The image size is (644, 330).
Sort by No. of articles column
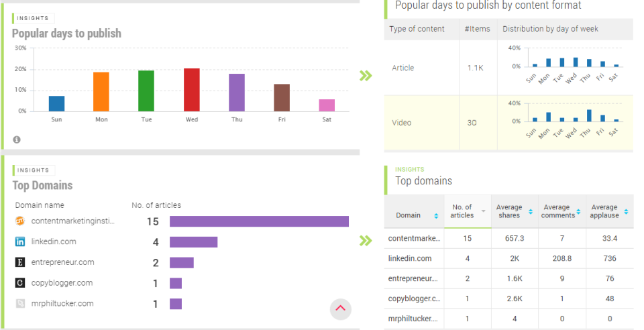pyautogui.click(x=468, y=211)
